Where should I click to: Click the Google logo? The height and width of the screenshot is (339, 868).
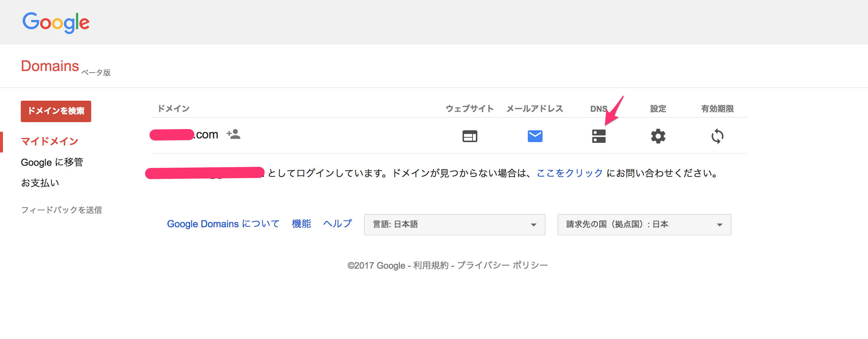[56, 22]
